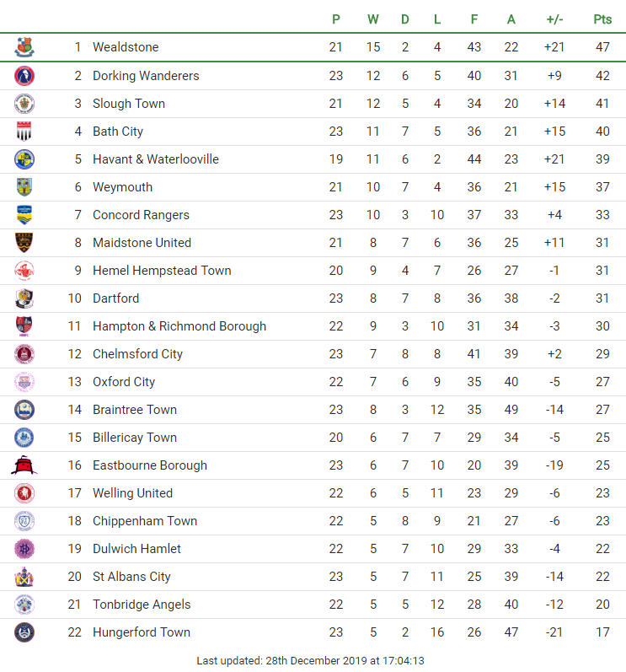Click the Hungerford Town dark badge

[x=24, y=632]
